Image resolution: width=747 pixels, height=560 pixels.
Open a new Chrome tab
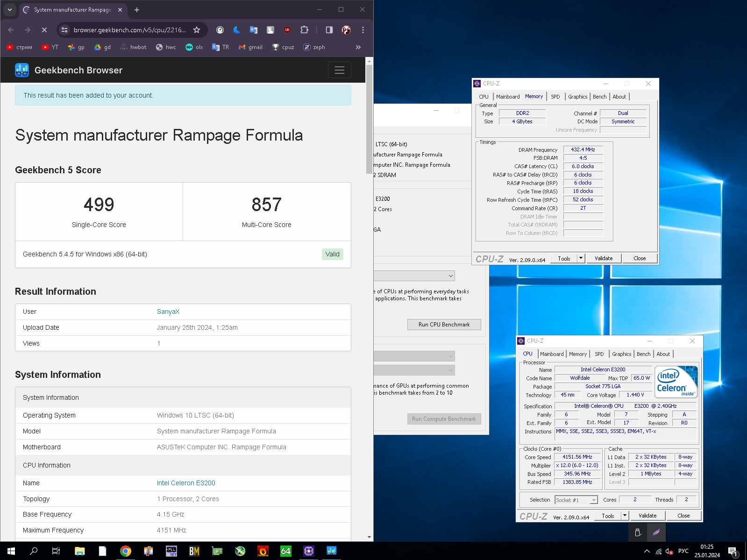[137, 9]
